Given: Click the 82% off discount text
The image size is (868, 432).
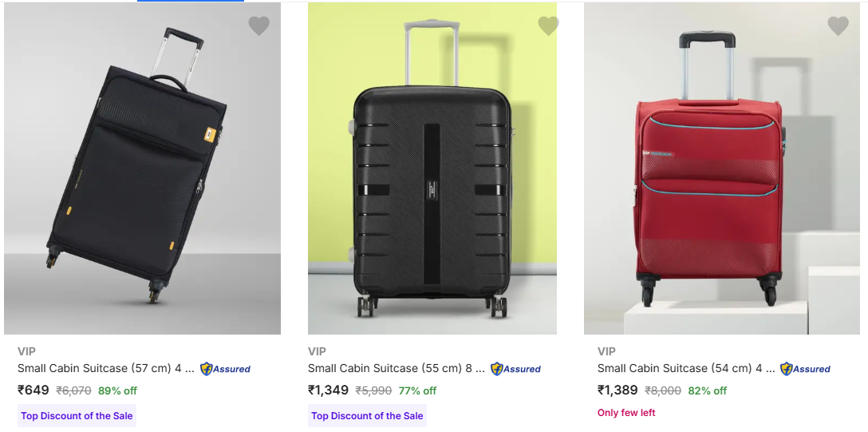Looking at the screenshot, I should pyautogui.click(x=709, y=391).
